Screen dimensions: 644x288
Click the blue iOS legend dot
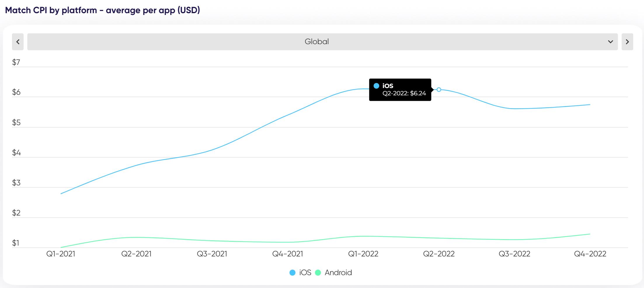[292, 273]
